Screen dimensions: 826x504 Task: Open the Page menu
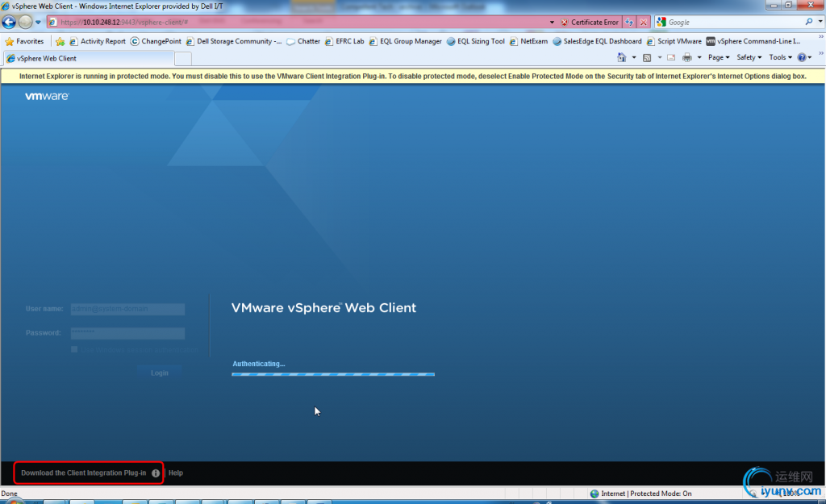click(719, 57)
